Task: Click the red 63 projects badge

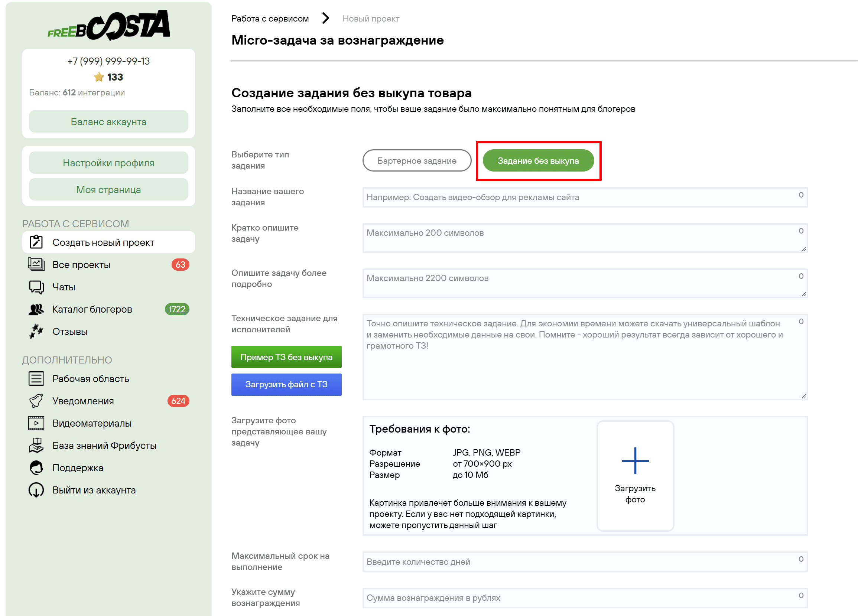Action: (181, 264)
